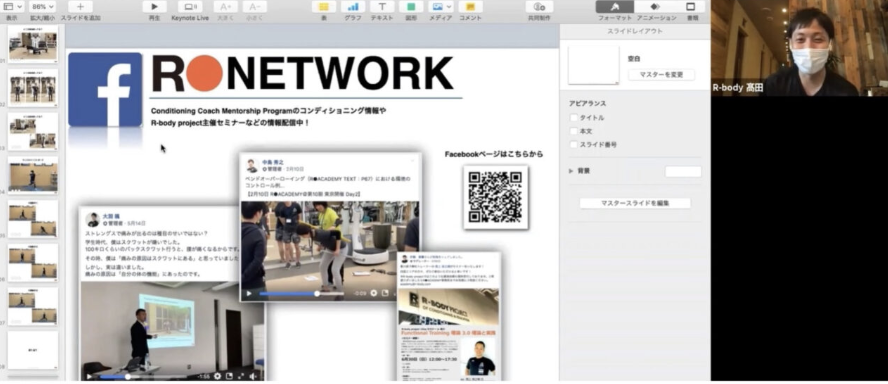Select the QR code image on slide
888x384 pixels.
point(496,197)
